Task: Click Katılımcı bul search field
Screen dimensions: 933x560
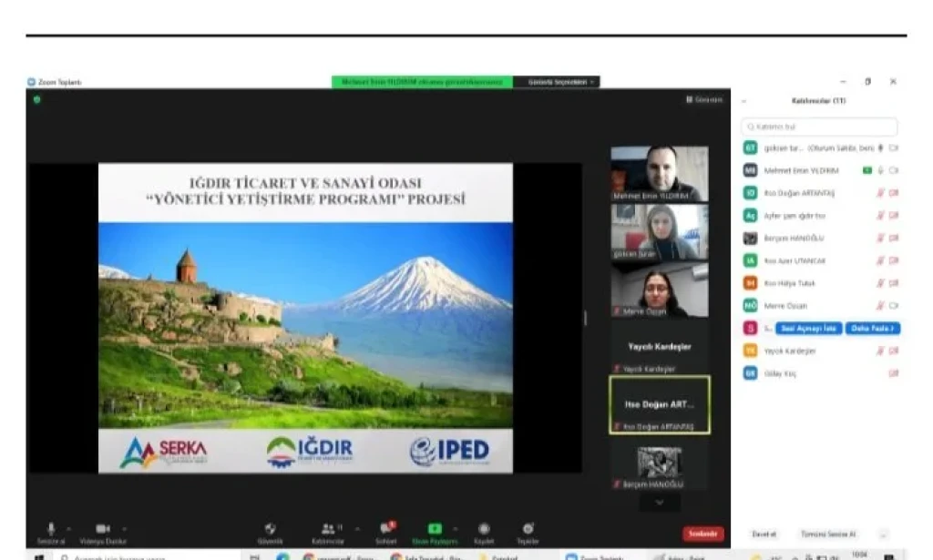Action: click(x=819, y=127)
